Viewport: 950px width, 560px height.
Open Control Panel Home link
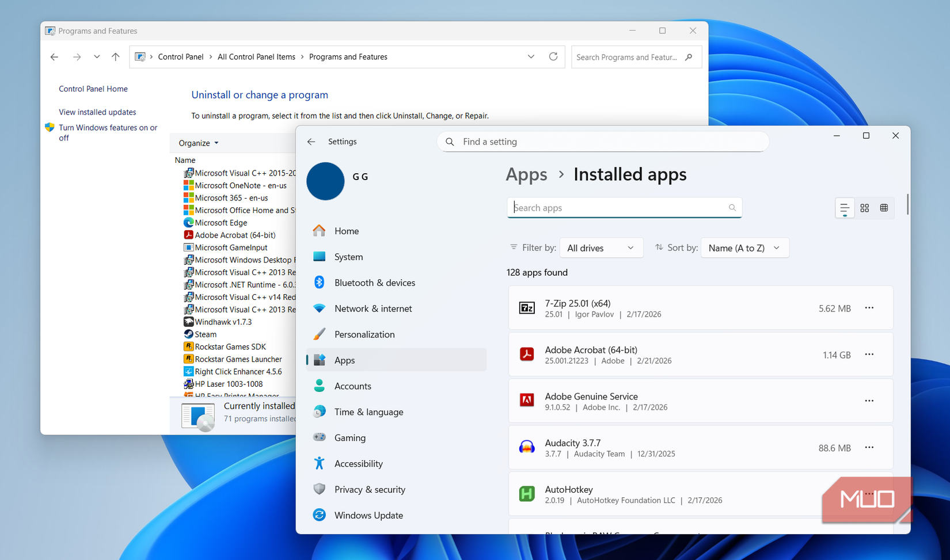pyautogui.click(x=93, y=89)
